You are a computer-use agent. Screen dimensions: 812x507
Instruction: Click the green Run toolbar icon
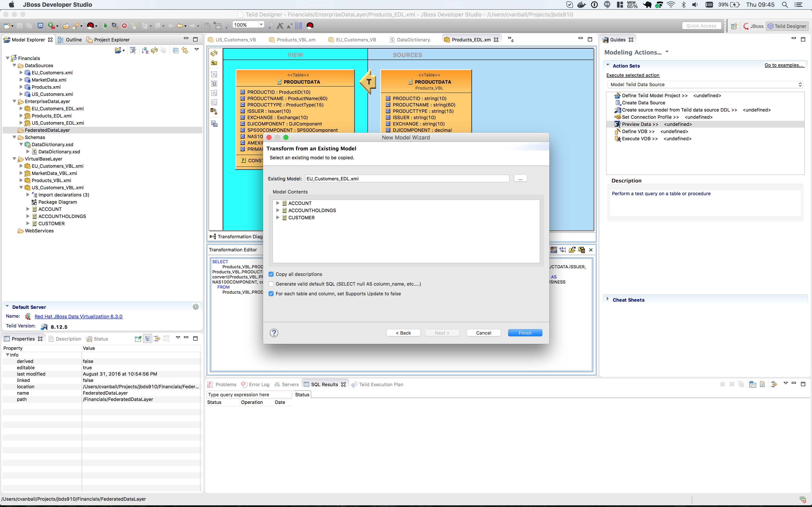pos(105,26)
